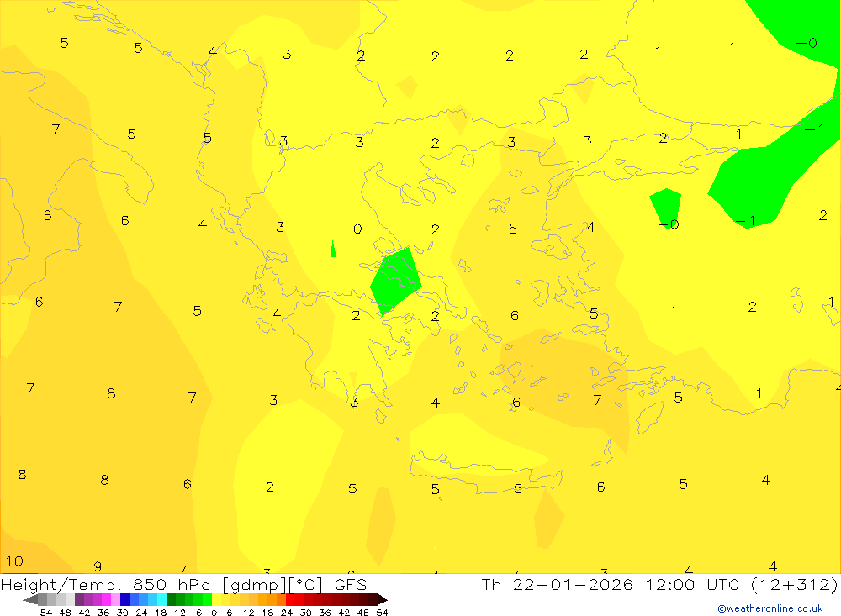Viewport: 841px width, 616px height.
Task: Click the -6 legend label
Action: click(195, 613)
